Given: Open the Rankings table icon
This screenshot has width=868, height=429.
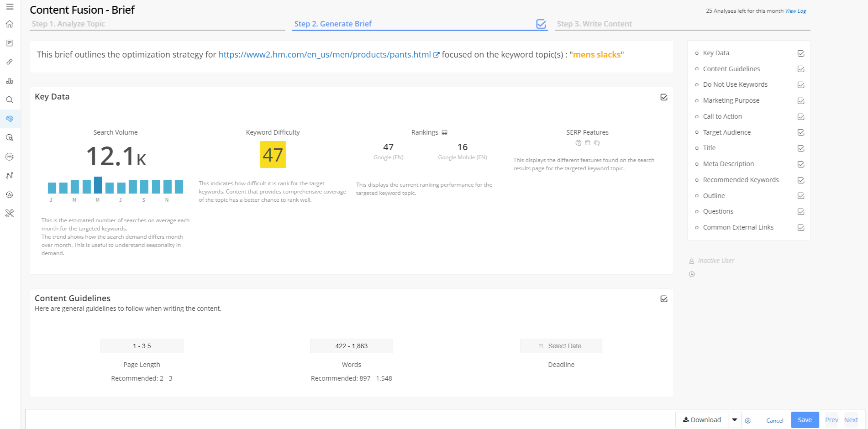Looking at the screenshot, I should [444, 133].
